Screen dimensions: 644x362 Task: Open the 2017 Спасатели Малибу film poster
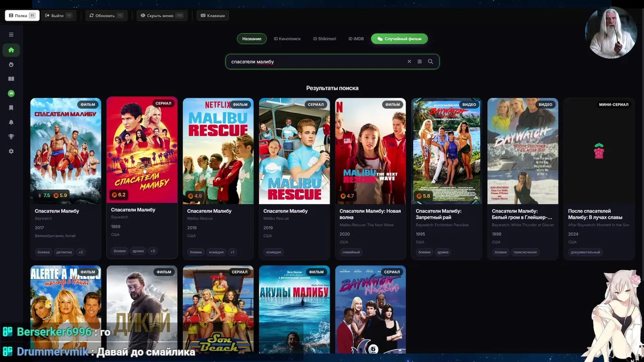coord(65,151)
